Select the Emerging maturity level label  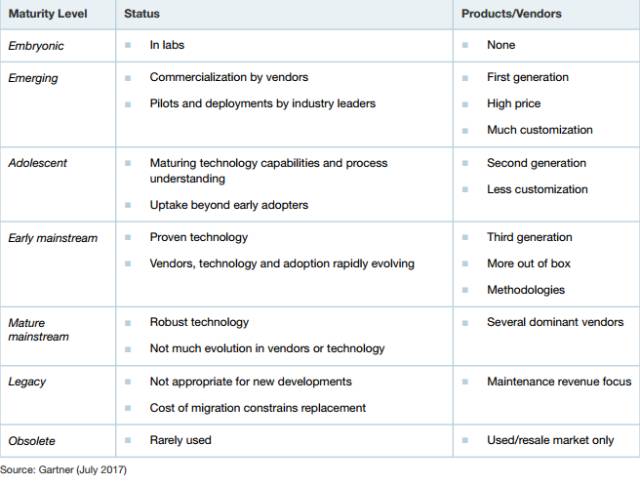pos(33,78)
